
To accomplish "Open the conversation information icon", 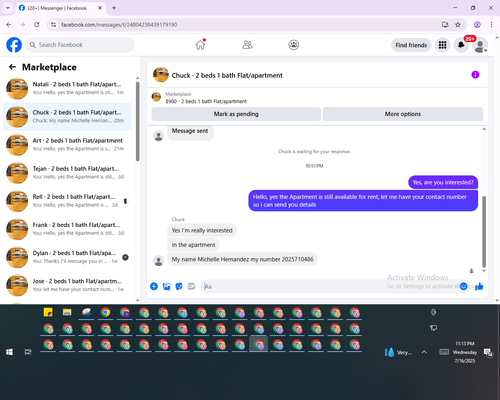I will pos(475,75).
